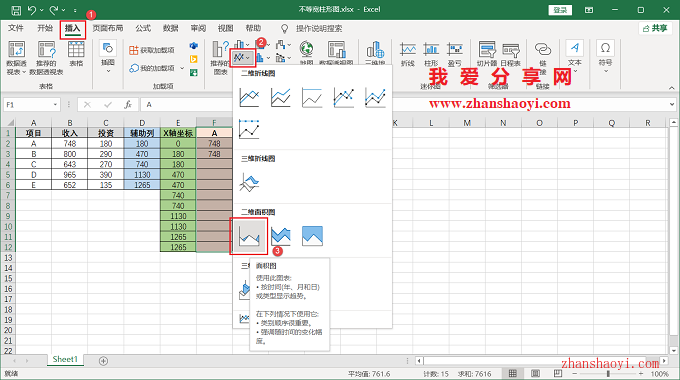The width and height of the screenshot is (680, 380).
Task: Click the Insert Function fx icon
Action: (128, 105)
